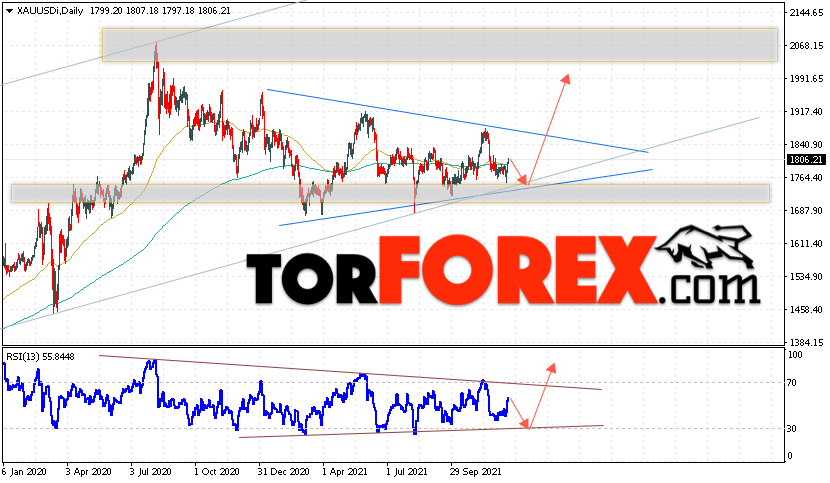Click the 3 Jul 2020 date label
Viewport: 830px width, 483px height.
(x=151, y=471)
